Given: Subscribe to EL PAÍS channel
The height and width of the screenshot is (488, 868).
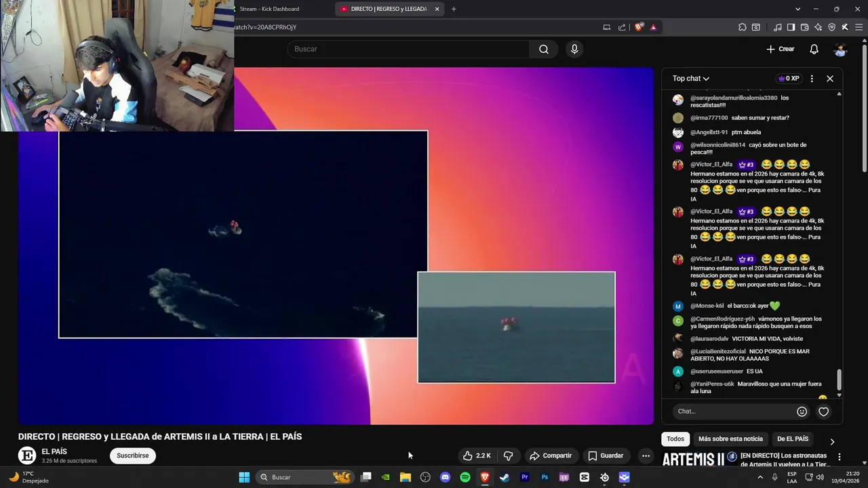Looking at the screenshot, I should click(x=132, y=455).
